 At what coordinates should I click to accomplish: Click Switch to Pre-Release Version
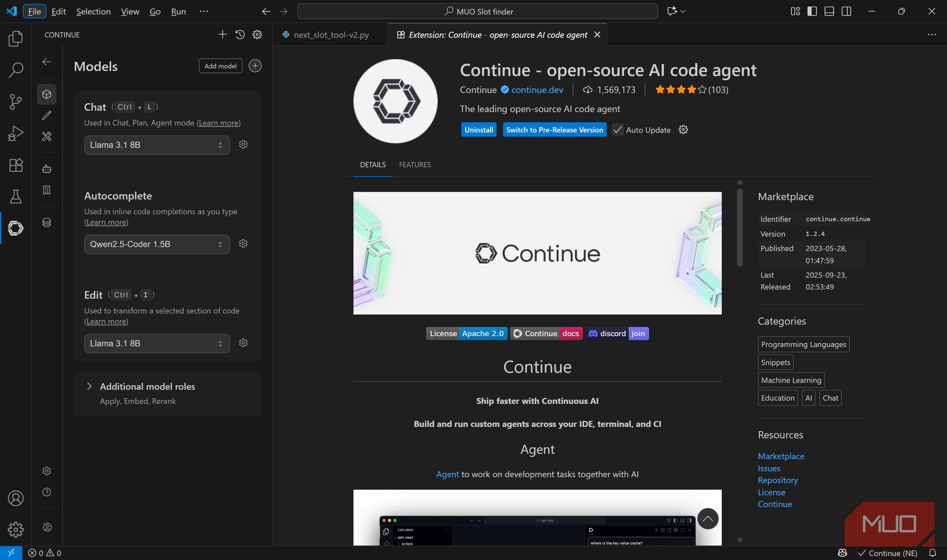point(554,130)
